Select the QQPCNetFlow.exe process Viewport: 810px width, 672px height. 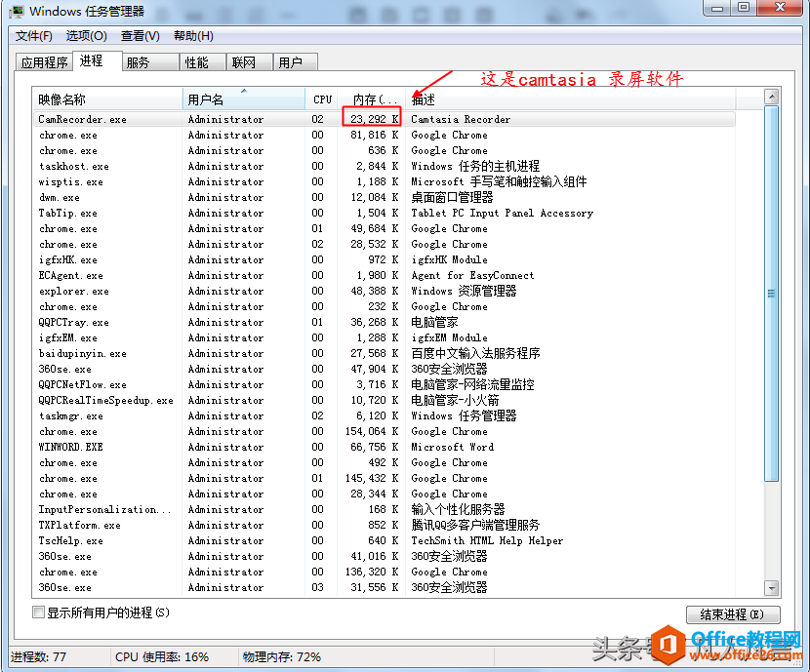pos(385,384)
